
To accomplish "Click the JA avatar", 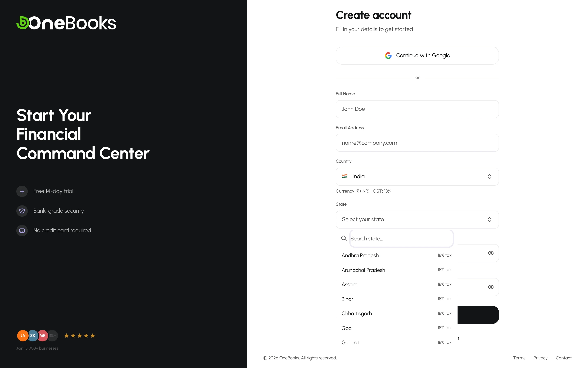I will (x=23, y=336).
